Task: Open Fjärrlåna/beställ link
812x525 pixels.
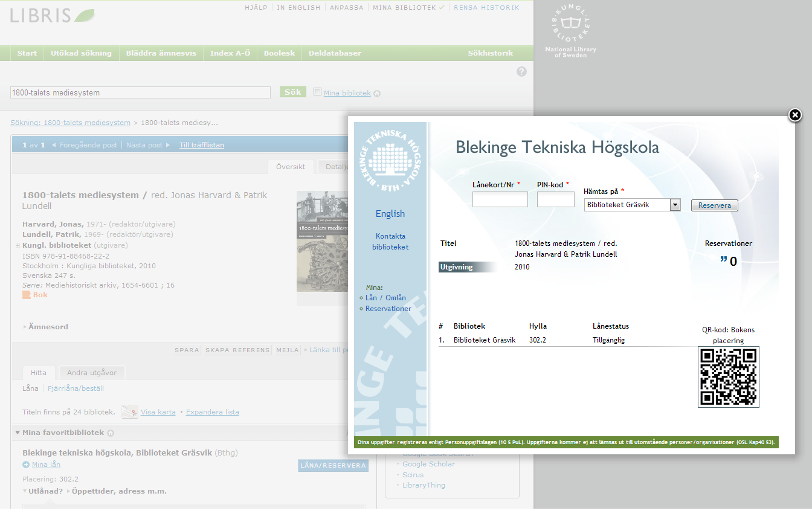Action: 76,388
